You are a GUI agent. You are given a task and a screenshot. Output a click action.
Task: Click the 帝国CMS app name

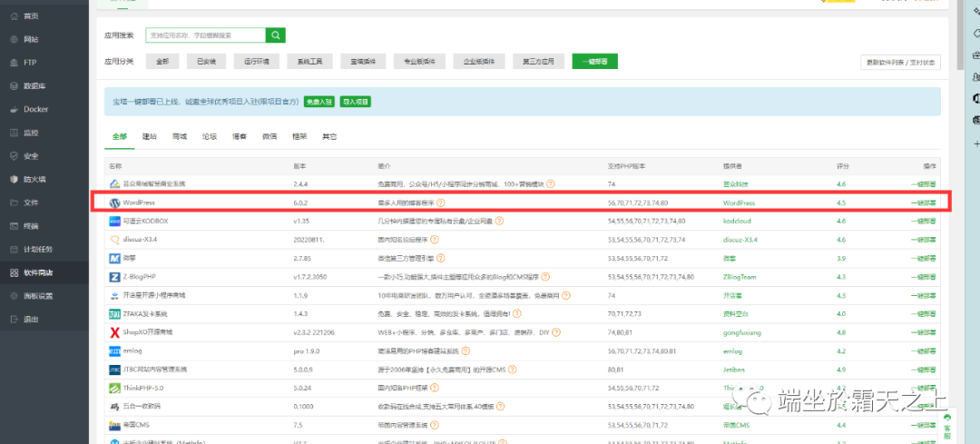click(x=135, y=425)
